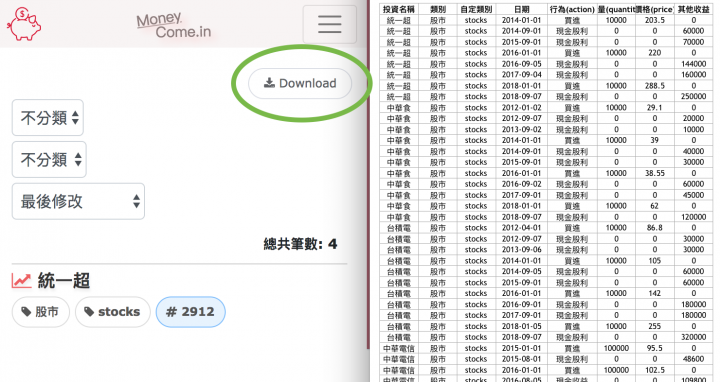Click the 股市 tag

click(x=41, y=312)
